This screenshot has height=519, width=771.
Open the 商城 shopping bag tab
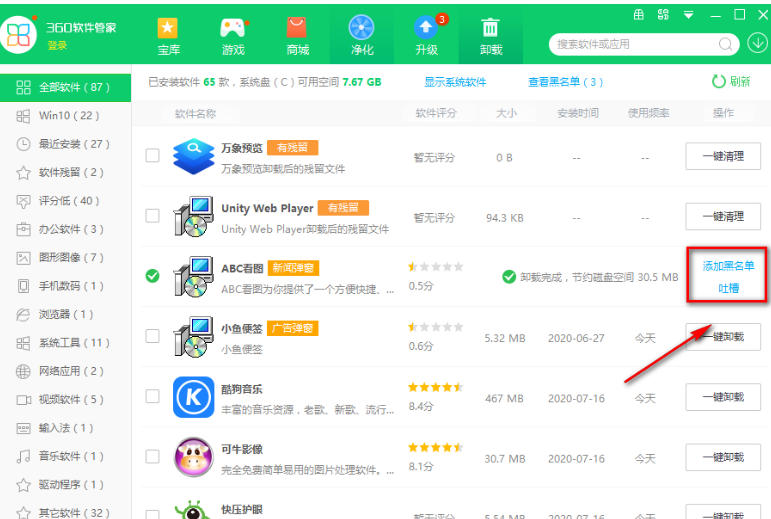pos(297,35)
